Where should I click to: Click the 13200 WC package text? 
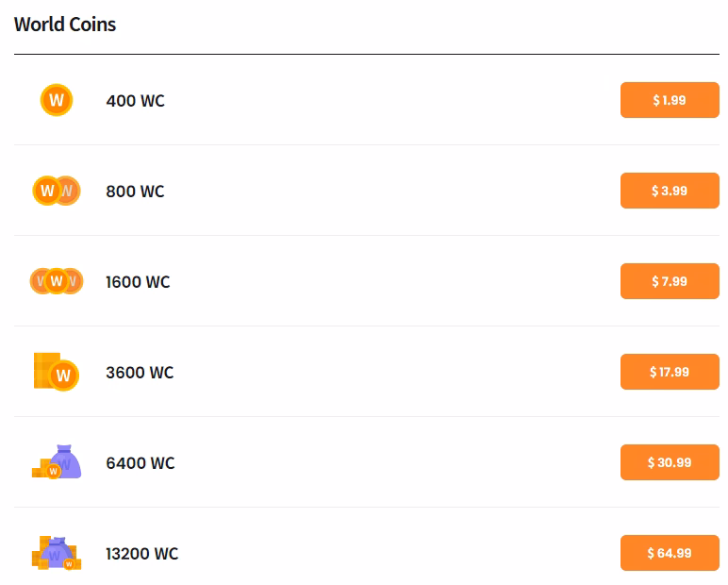click(x=141, y=554)
